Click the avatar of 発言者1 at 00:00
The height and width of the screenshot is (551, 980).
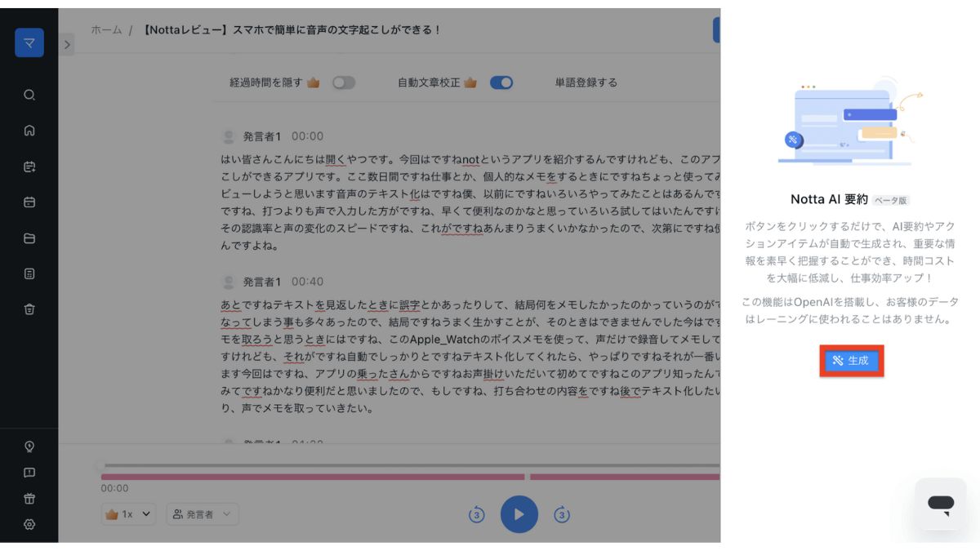pos(229,136)
